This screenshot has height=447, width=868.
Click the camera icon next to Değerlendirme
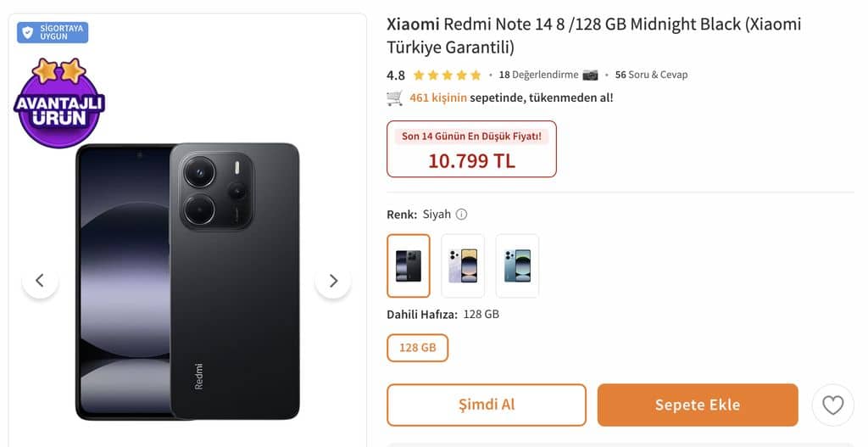pyautogui.click(x=590, y=75)
